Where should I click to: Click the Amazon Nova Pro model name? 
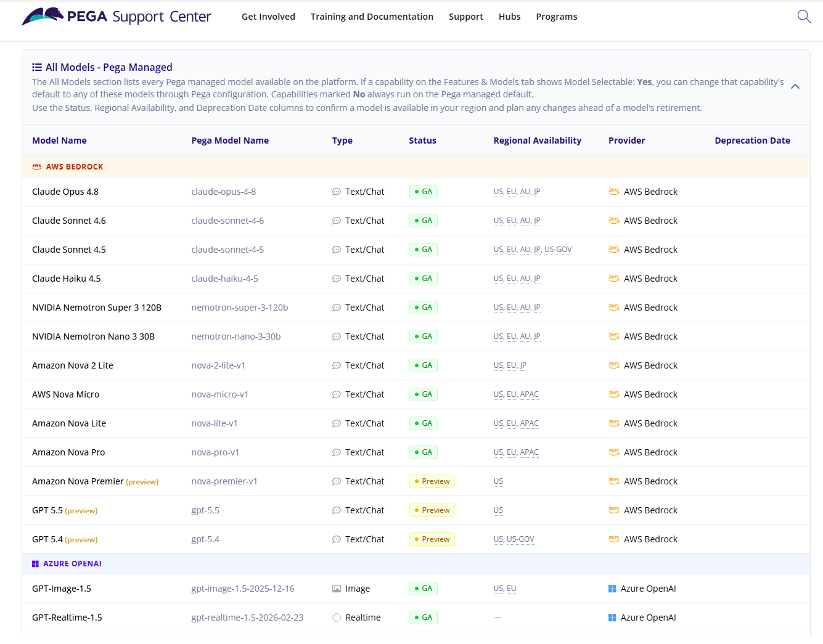(68, 452)
